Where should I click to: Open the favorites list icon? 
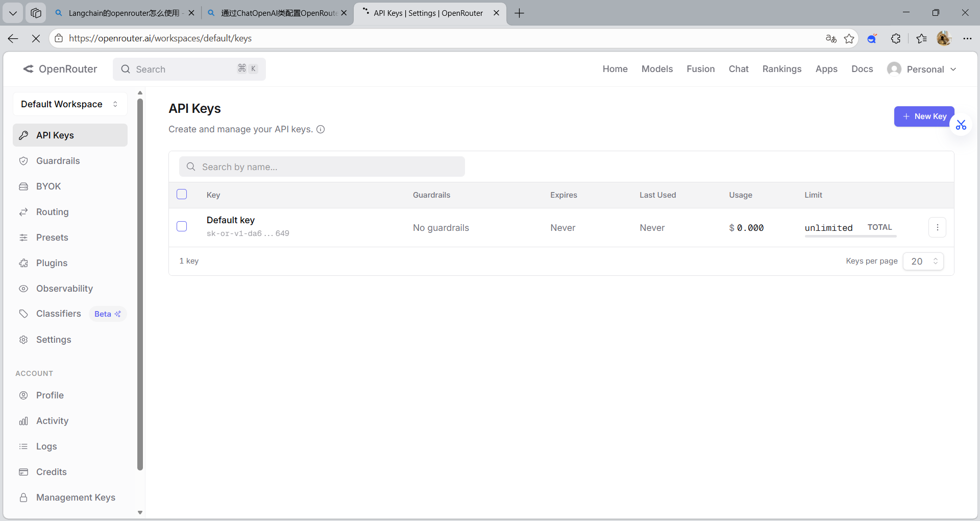click(x=921, y=38)
